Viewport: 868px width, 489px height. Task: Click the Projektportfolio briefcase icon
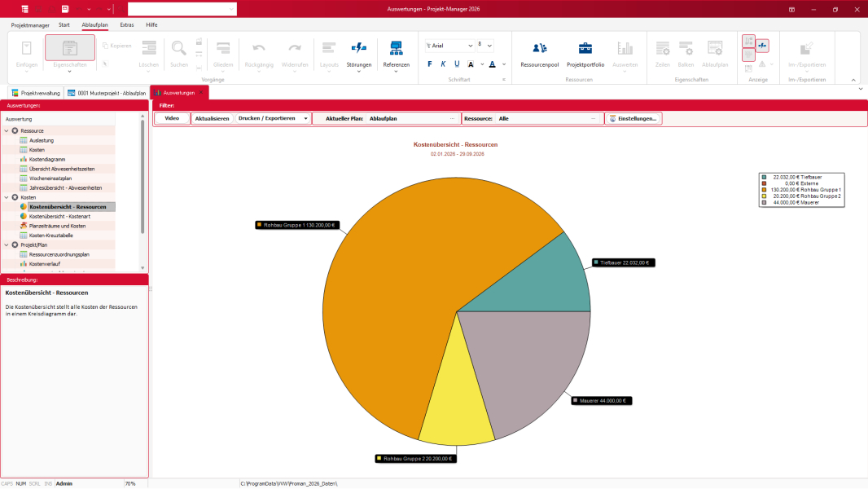tap(585, 48)
